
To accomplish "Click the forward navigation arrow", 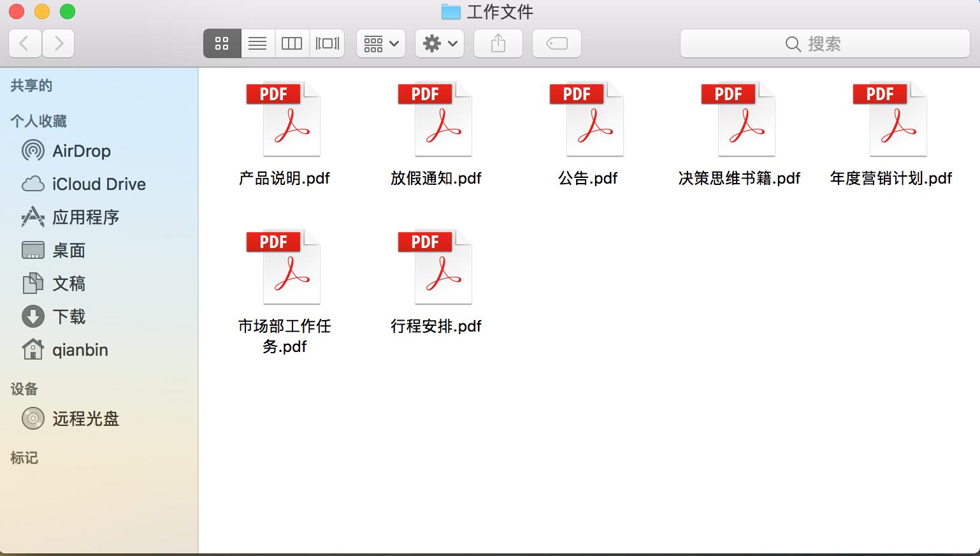I will point(58,43).
